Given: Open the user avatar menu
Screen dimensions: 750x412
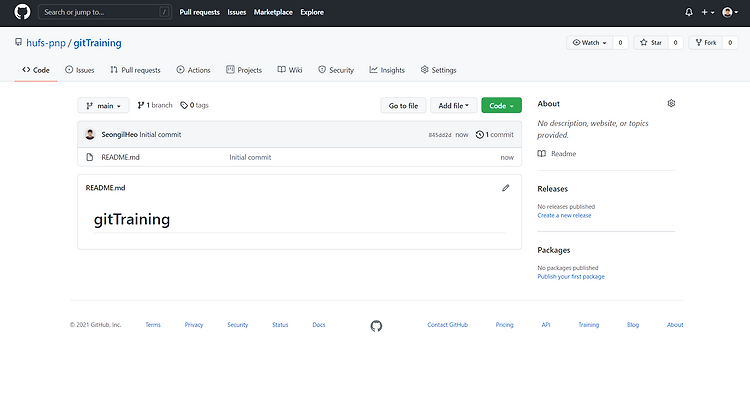Looking at the screenshot, I should pyautogui.click(x=730, y=12).
